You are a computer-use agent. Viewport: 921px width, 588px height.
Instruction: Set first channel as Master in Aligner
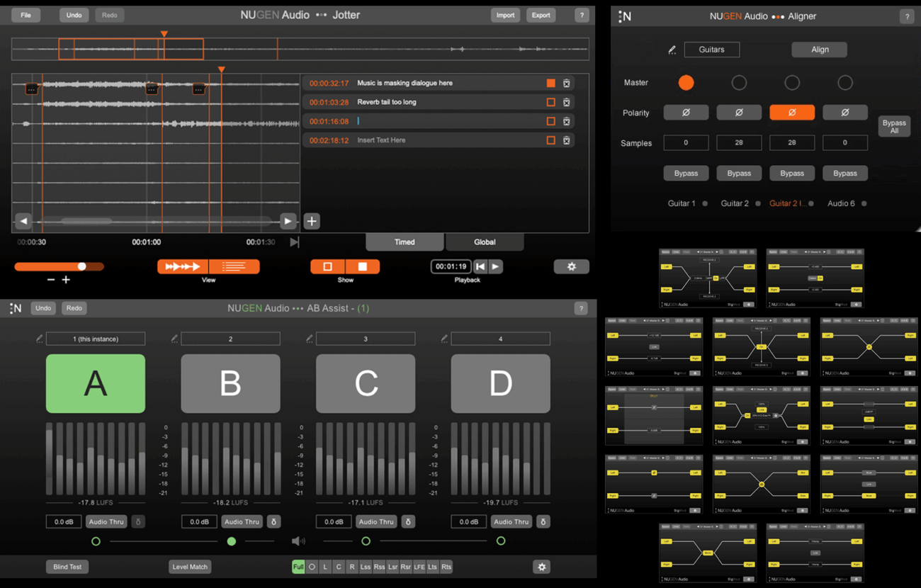tap(686, 83)
